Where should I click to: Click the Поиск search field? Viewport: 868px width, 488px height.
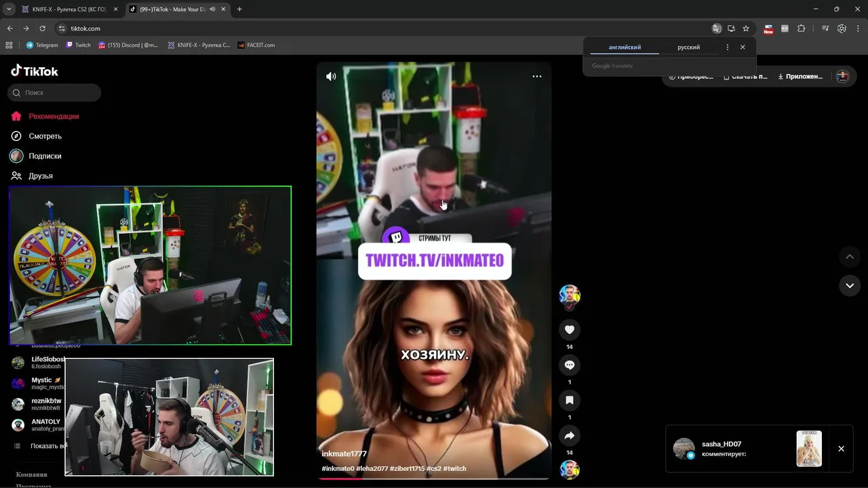click(54, 92)
